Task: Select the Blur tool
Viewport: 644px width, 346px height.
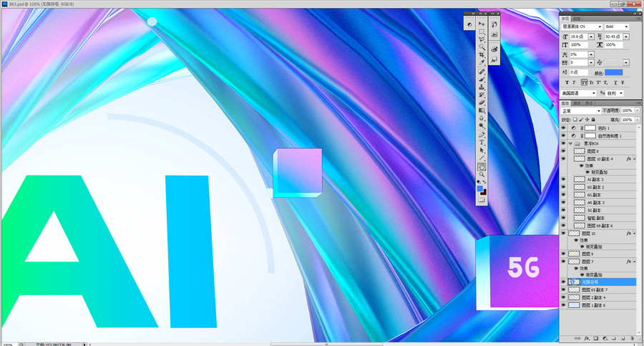Action: [x=482, y=118]
